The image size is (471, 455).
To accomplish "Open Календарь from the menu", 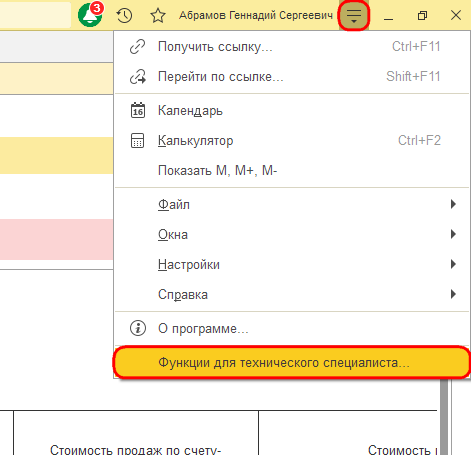I will click(292, 111).
